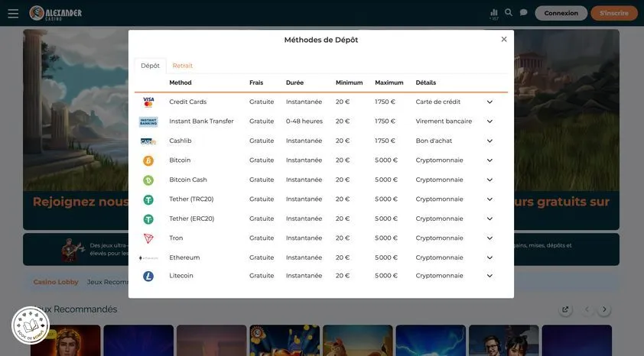
Task: Open the first recommended game thumbnail
Action: coord(65,341)
